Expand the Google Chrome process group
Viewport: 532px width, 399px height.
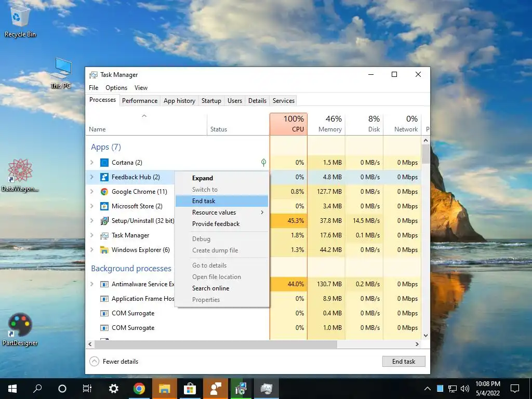coord(92,192)
